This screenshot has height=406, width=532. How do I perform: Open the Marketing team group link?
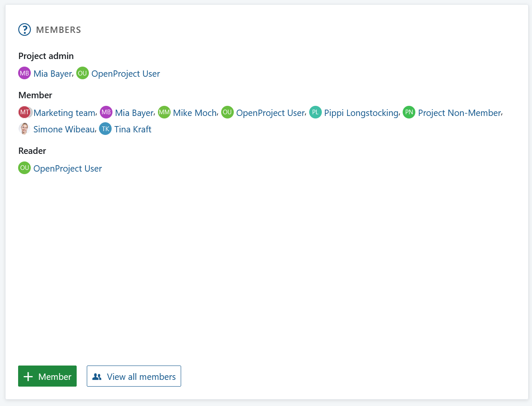(64, 113)
